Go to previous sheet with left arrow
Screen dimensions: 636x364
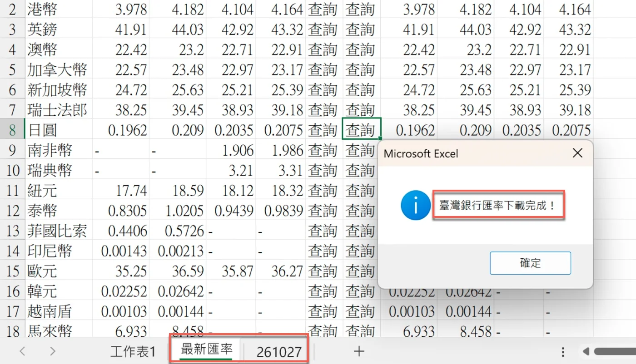point(22,351)
